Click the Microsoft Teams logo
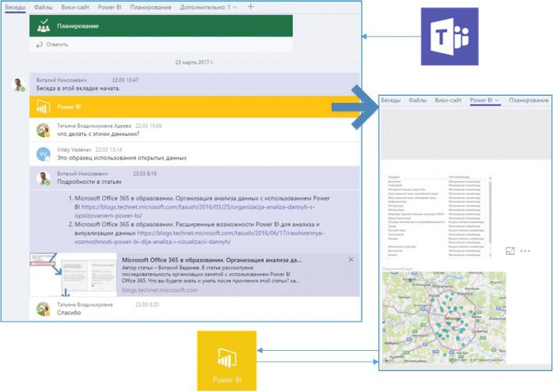This screenshot has height=392, width=553. click(450, 36)
